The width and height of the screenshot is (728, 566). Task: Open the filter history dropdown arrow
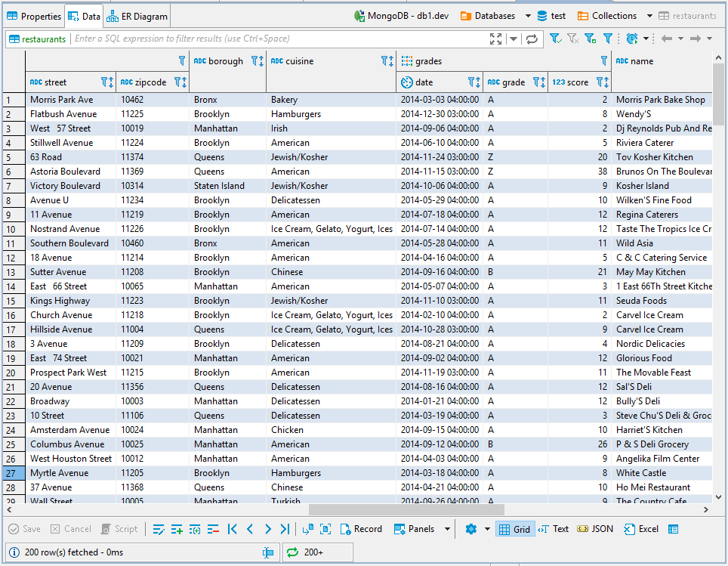click(x=514, y=39)
